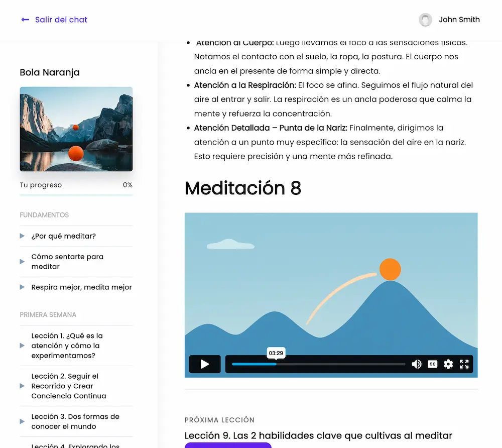
Task: Switch the video to fullscreen
Action: click(464, 364)
